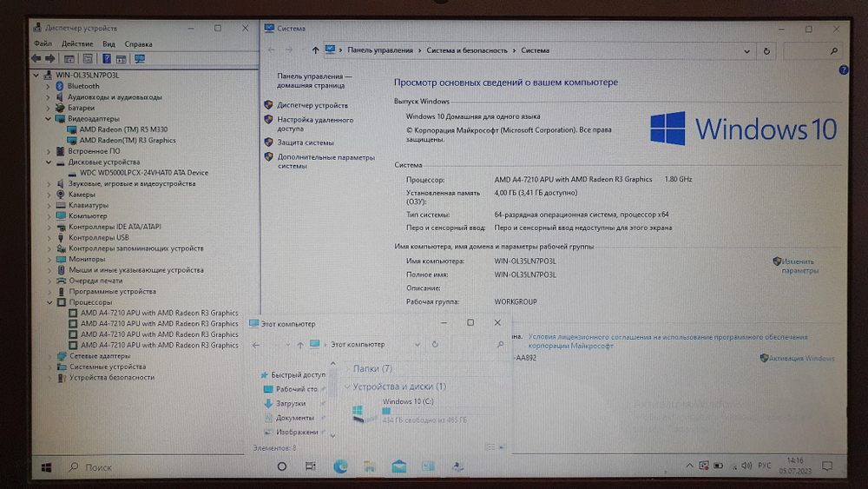
Task: Click the back arrow in Этот компьютер window
Action: point(256,345)
